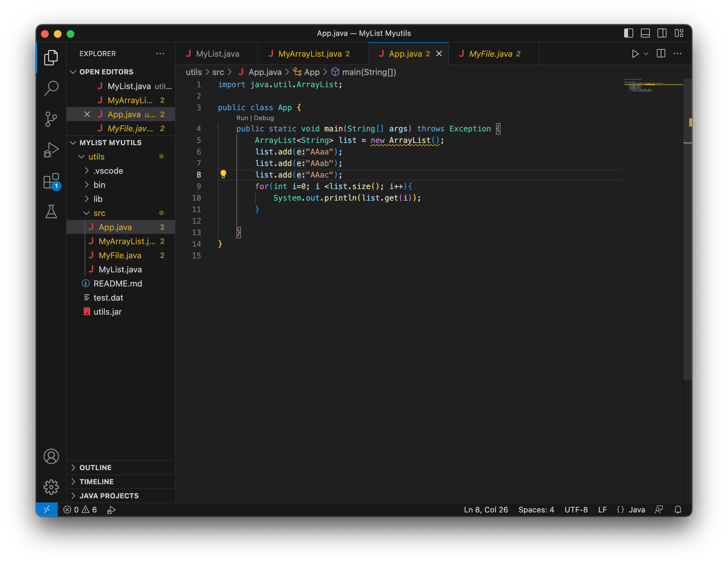The height and width of the screenshot is (564, 728).
Task: Open README.md in the file tree
Action: 121,284
